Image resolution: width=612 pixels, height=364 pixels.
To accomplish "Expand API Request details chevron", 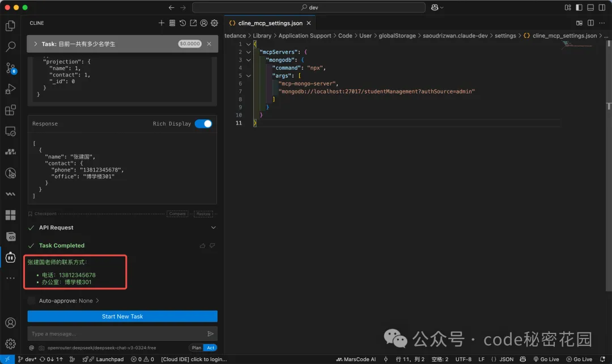I will (x=213, y=228).
